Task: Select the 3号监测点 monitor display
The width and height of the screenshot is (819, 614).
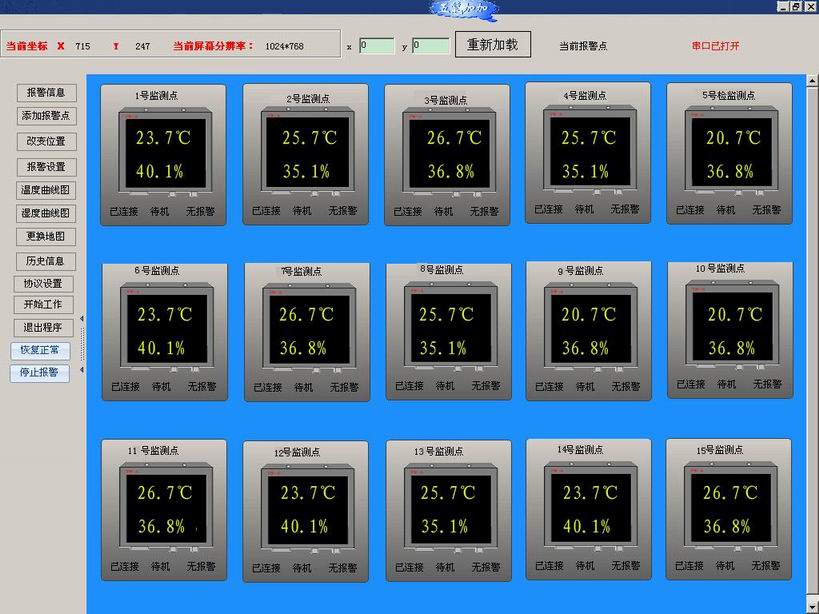Action: click(x=449, y=154)
